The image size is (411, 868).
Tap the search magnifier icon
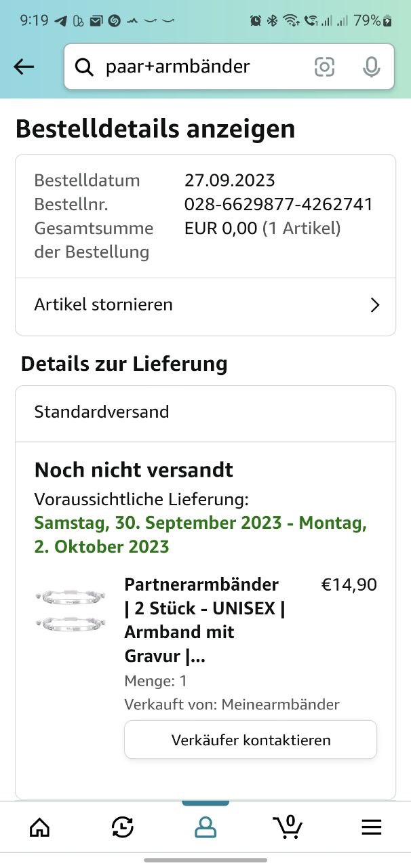click(84, 66)
